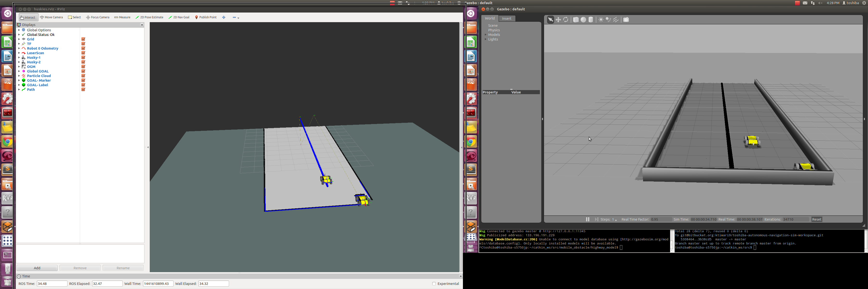
Task: Uncheck the OGM map display
Action: 83,67
